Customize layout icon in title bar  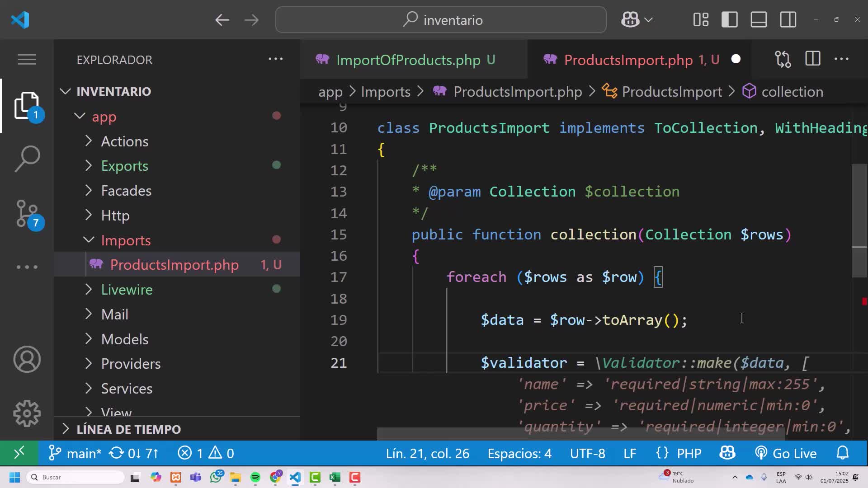pos(701,20)
